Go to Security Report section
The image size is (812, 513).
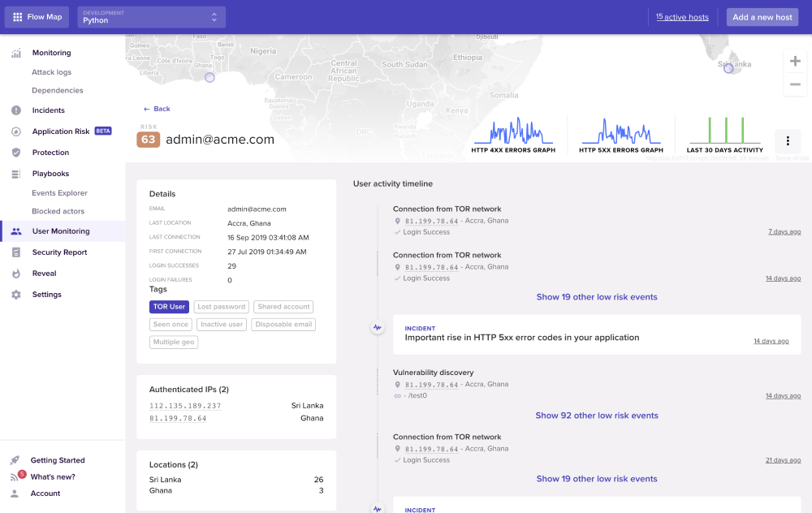tap(59, 252)
